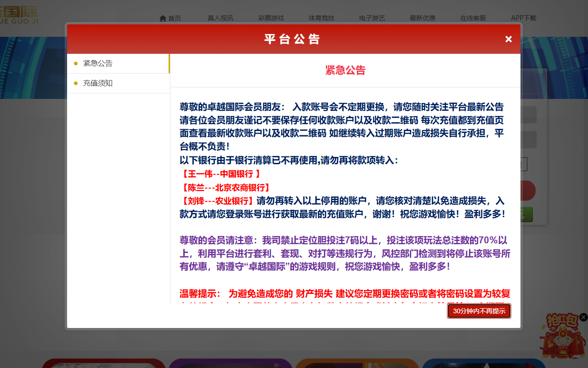Click the 【王一伟--中国银行 】 text line
This screenshot has width=588, height=368.
[221, 174]
